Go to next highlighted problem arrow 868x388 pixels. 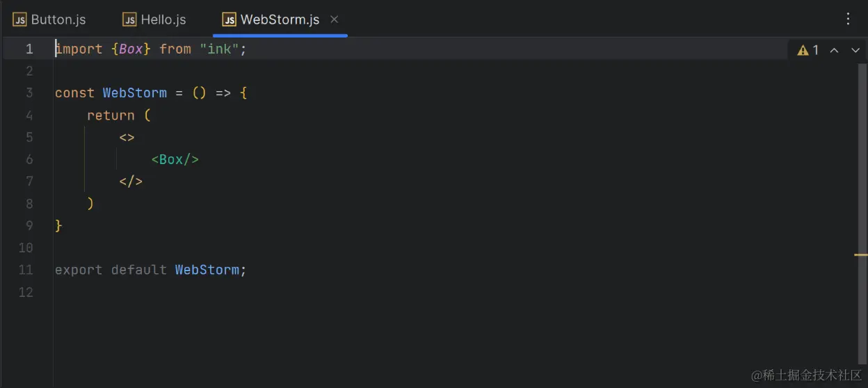click(x=855, y=50)
